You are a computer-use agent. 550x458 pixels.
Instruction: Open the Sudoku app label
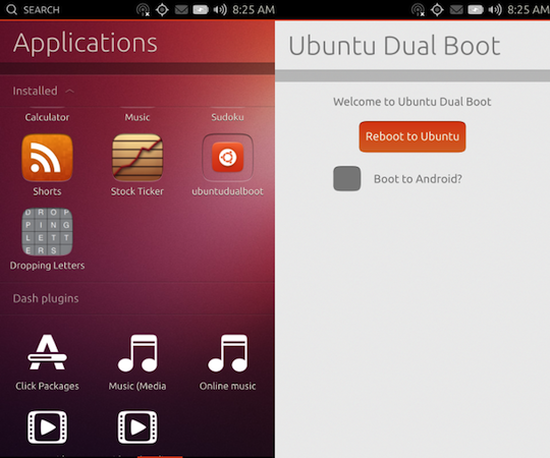pyautogui.click(x=228, y=117)
